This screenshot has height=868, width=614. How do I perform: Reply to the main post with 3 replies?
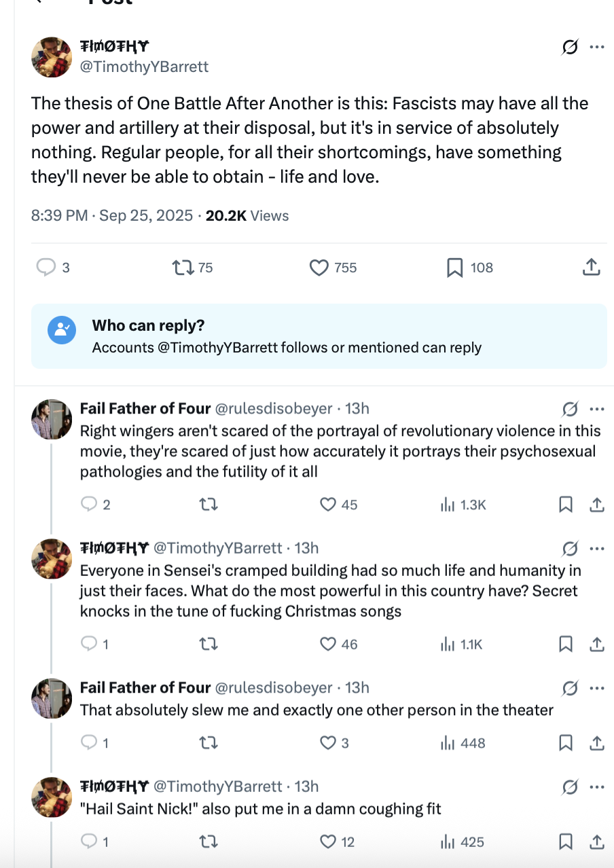46,268
